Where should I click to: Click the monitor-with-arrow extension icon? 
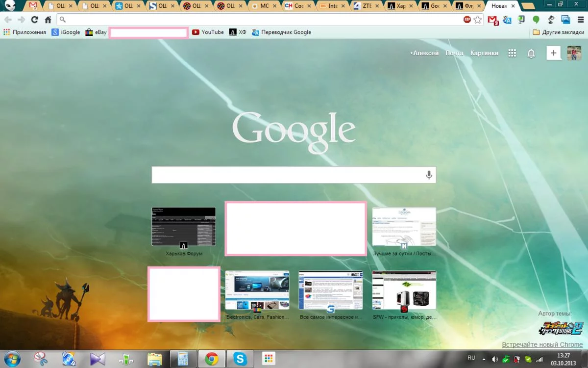pyautogui.click(x=522, y=20)
